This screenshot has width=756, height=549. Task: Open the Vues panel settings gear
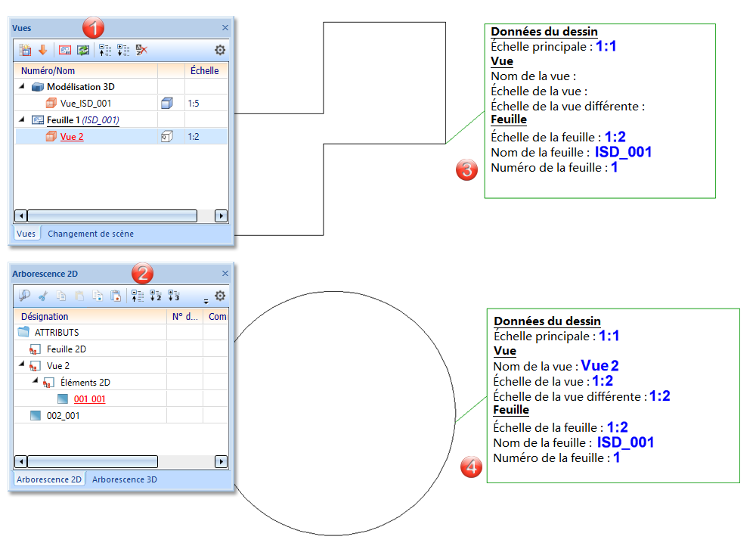click(220, 50)
